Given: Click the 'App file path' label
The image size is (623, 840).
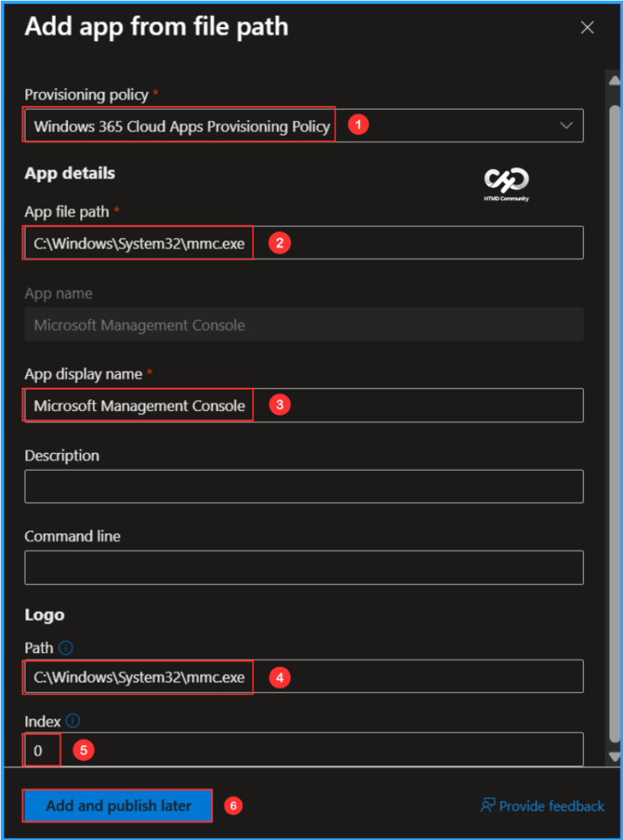Looking at the screenshot, I should (67, 212).
